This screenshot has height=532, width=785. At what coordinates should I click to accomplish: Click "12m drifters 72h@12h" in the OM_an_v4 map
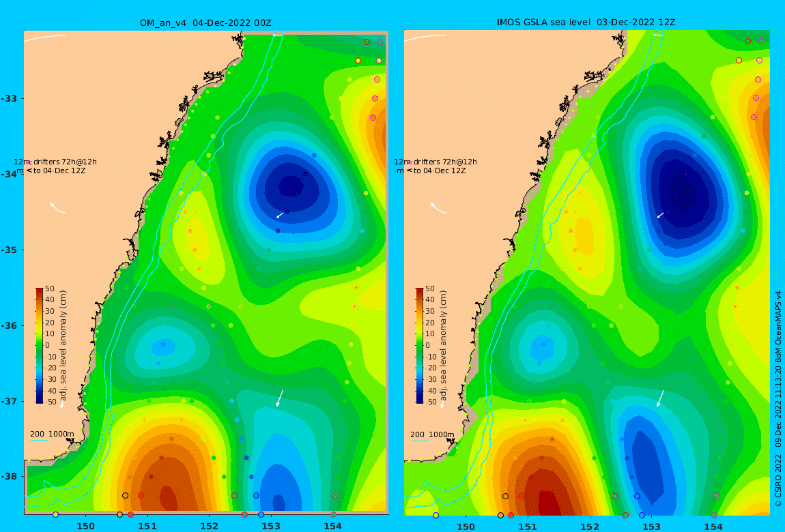point(55,162)
